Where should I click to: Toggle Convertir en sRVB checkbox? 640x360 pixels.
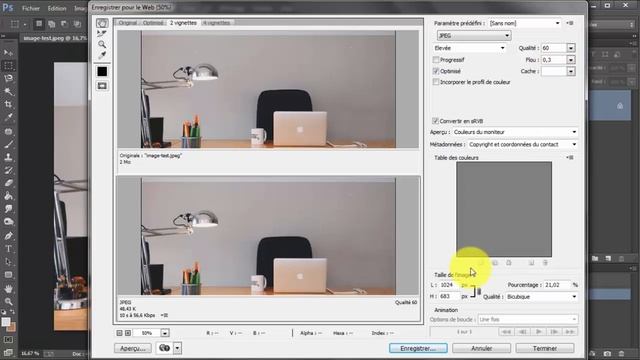coord(436,121)
